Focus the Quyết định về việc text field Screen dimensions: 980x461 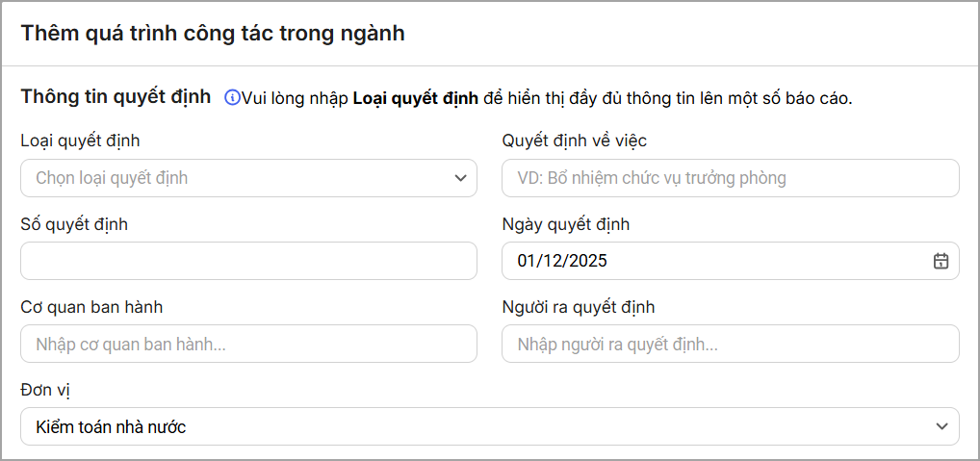click(x=730, y=178)
